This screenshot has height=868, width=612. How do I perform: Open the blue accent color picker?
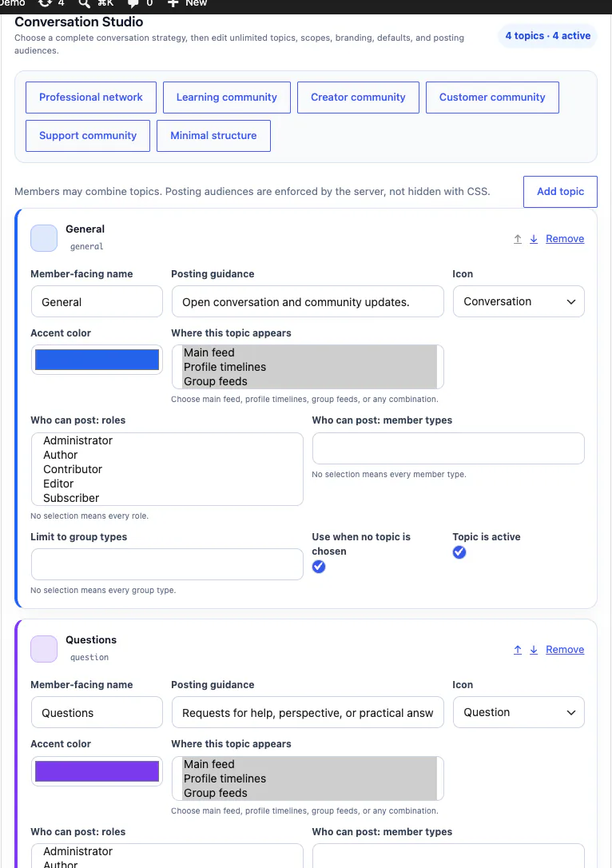pyautogui.click(x=97, y=360)
